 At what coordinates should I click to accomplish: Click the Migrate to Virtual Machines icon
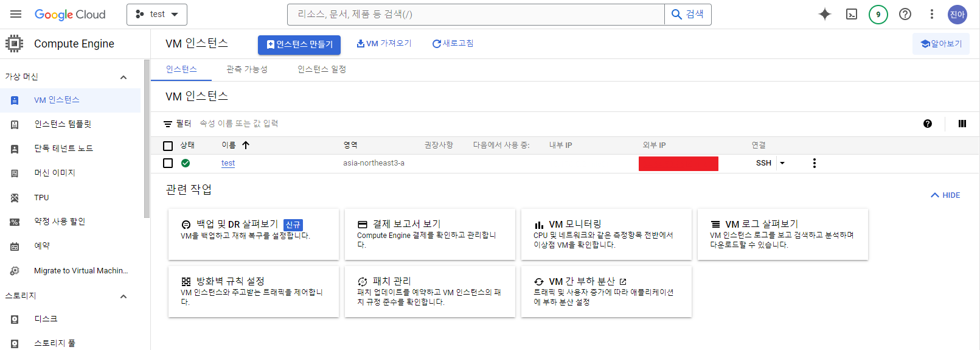pos(15,271)
